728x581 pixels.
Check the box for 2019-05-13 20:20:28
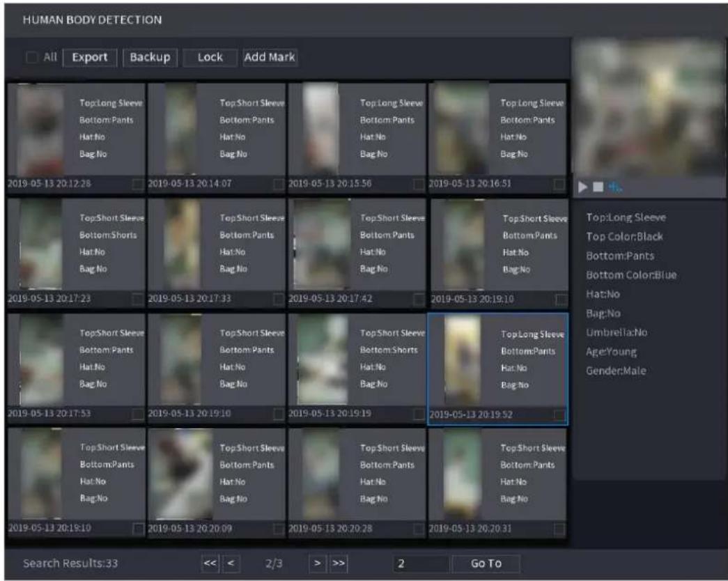click(419, 529)
